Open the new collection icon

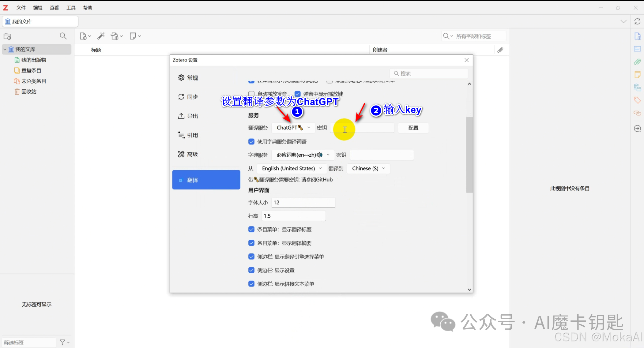tap(7, 36)
